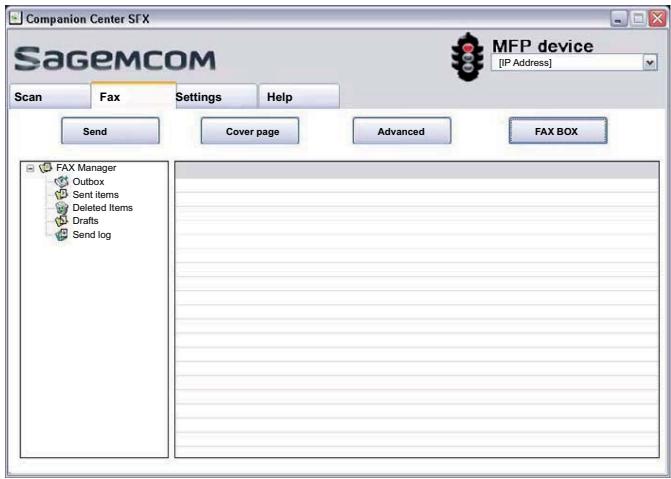
Task: Select the Drafts label
Action: click(x=85, y=221)
